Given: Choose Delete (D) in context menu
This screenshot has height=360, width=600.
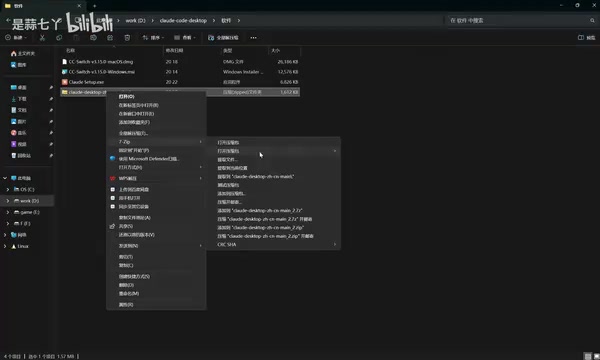Looking at the screenshot, I should tap(156, 285).
